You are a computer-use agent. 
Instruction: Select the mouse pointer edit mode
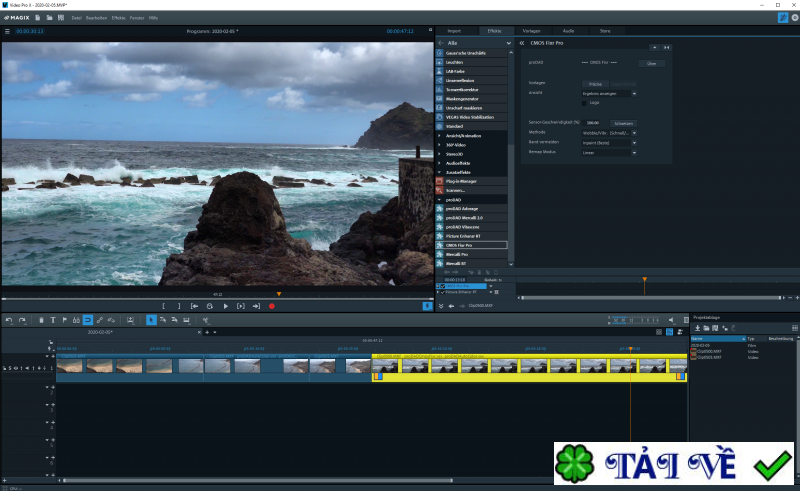(x=151, y=320)
